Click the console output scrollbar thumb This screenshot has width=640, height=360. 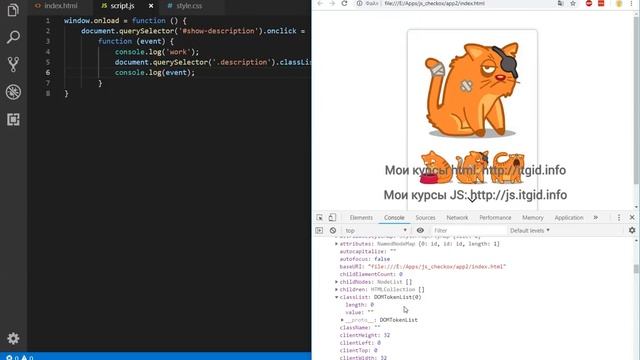click(636, 269)
